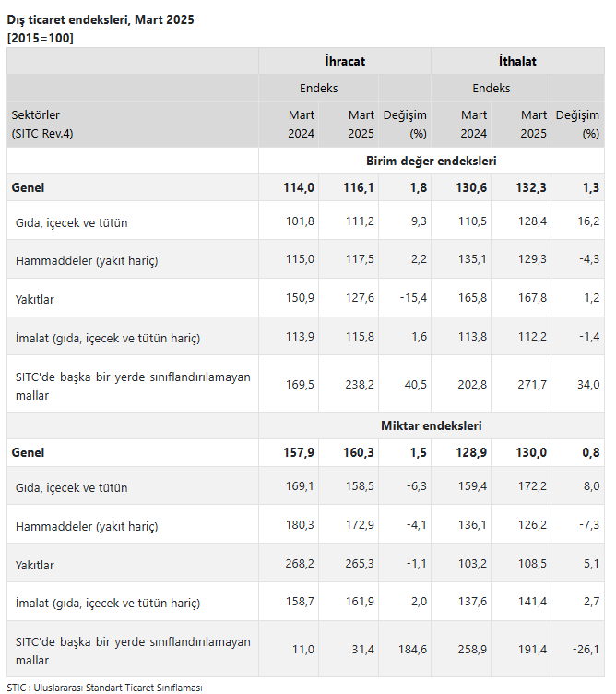Screen dimensions: 616x694
Task: Click the İhracat column header
Action: (x=345, y=61)
